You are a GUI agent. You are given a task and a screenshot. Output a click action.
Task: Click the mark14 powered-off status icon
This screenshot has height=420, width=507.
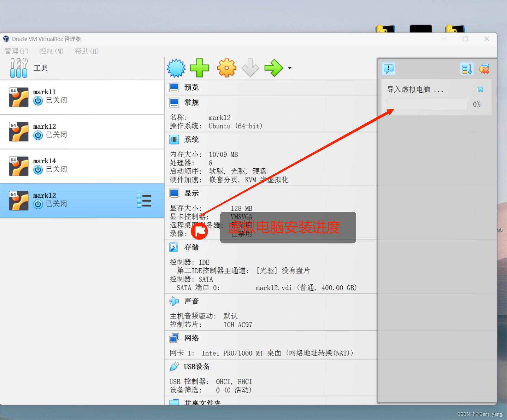(x=38, y=170)
